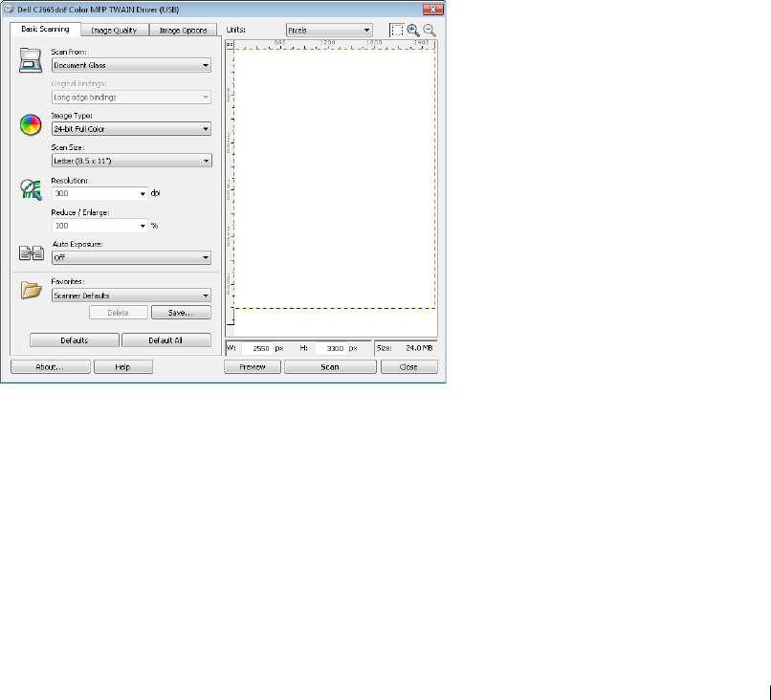
Task: Click the selection marquee tool icon
Action: (397, 30)
